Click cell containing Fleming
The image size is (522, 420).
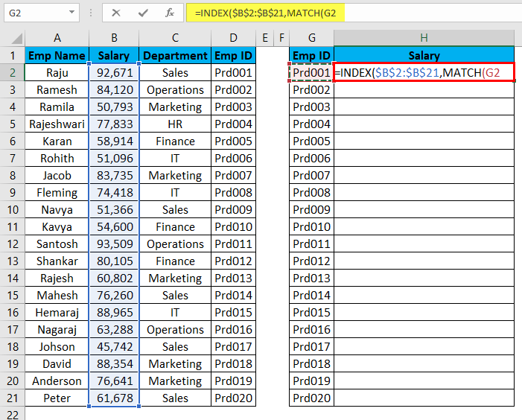[x=57, y=193]
